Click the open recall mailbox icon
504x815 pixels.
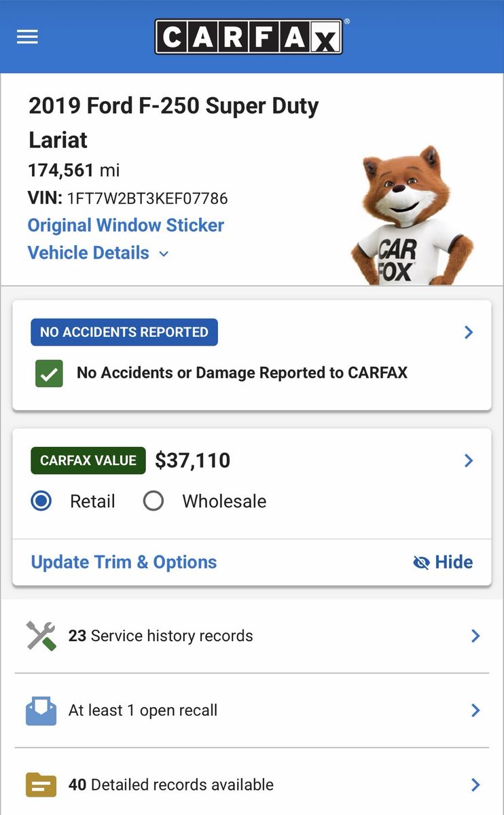click(x=41, y=710)
